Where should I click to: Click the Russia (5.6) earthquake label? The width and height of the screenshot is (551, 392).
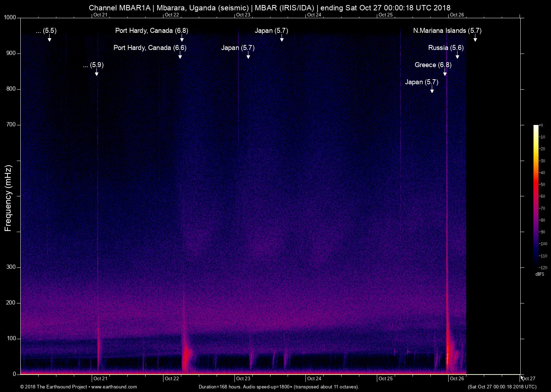446,48
